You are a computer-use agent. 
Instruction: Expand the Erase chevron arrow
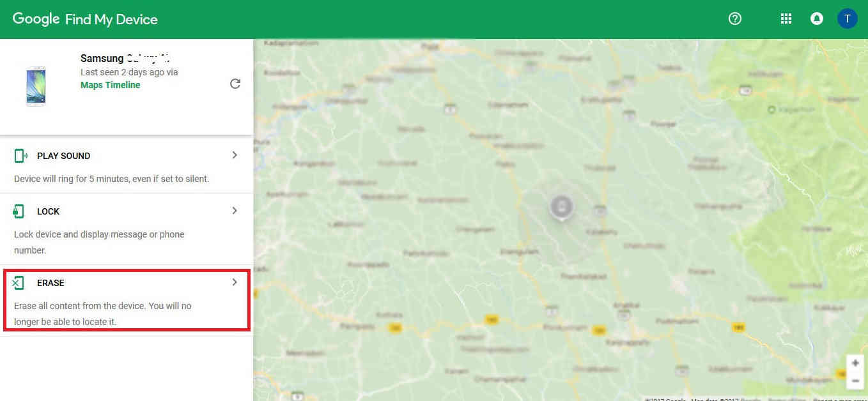235,282
